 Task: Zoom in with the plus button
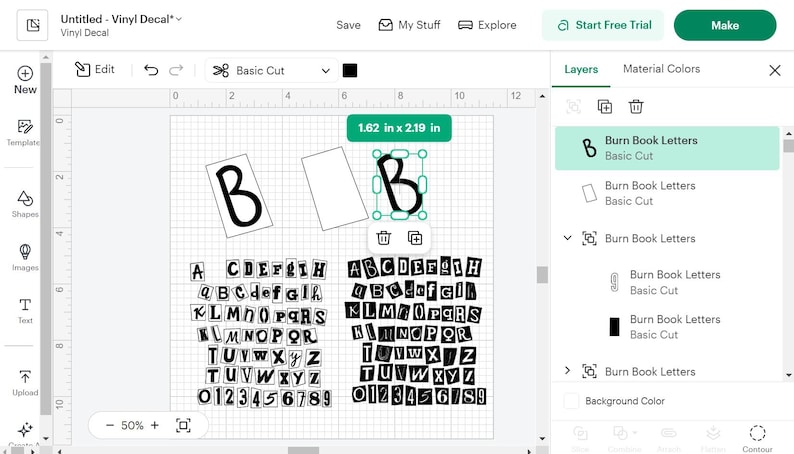click(x=155, y=425)
